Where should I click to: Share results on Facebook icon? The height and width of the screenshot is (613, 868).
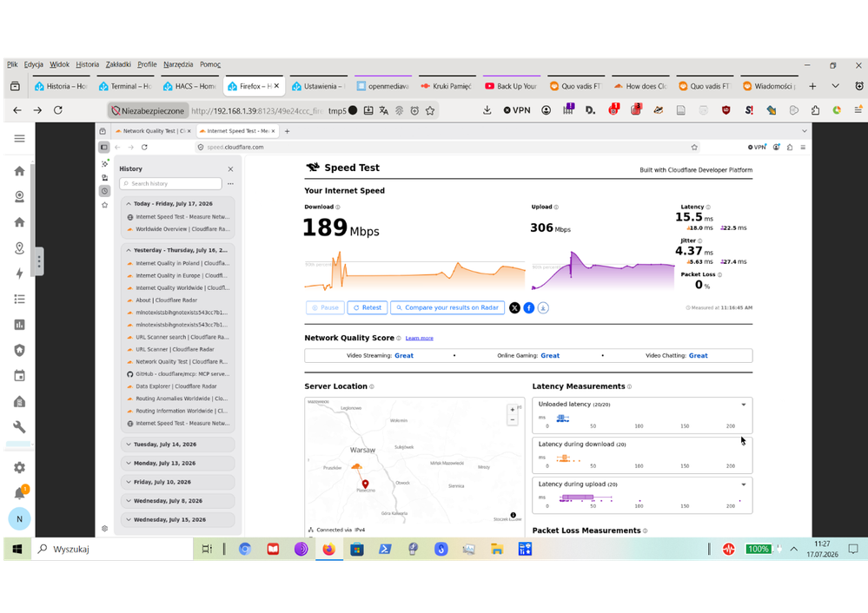529,307
